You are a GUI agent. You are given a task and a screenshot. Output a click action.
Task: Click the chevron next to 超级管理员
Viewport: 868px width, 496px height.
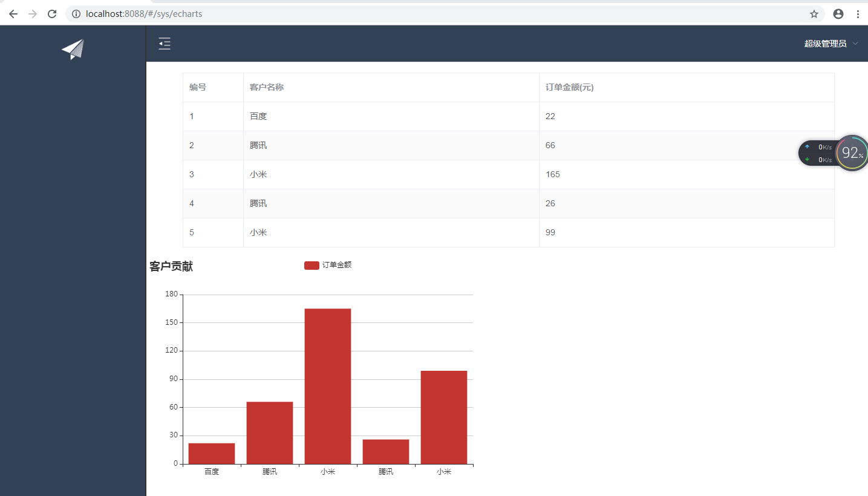(855, 44)
